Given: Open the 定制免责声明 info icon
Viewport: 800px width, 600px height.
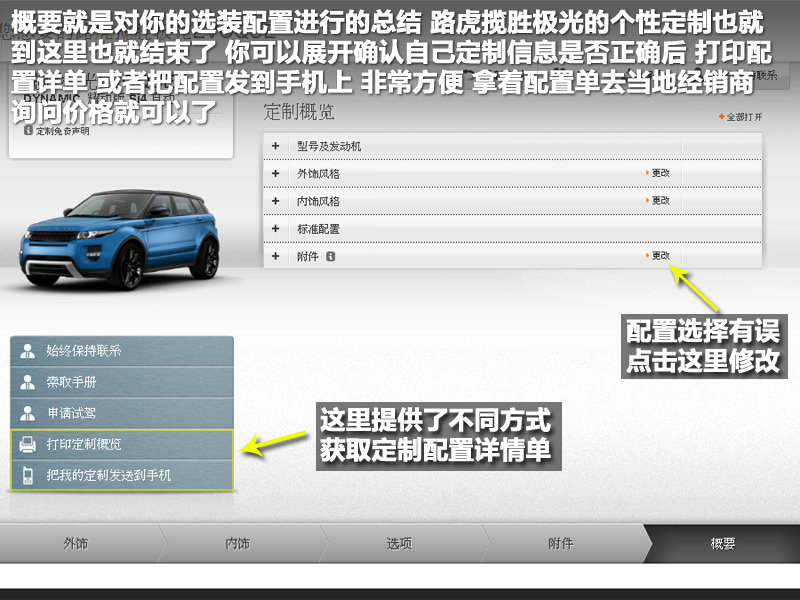Looking at the screenshot, I should point(29,131).
